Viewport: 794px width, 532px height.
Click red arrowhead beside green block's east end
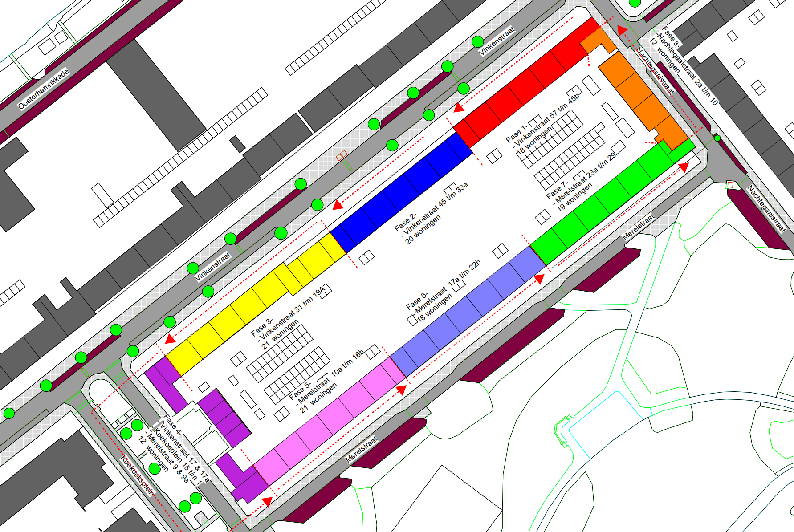(x=684, y=167)
